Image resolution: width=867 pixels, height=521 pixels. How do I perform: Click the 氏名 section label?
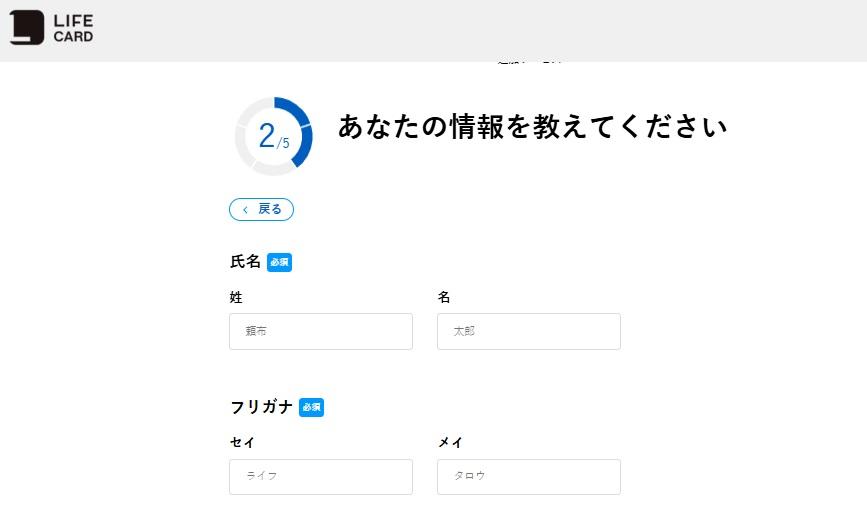click(x=245, y=262)
